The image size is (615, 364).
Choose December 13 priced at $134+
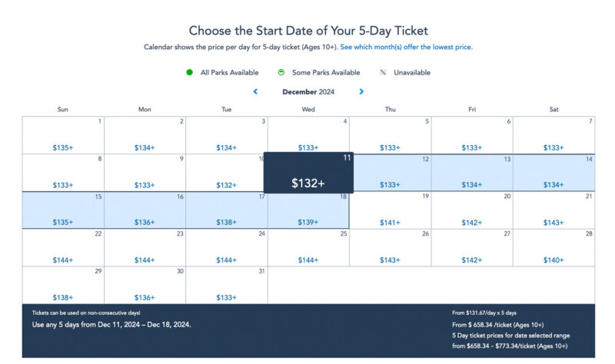pos(472,173)
